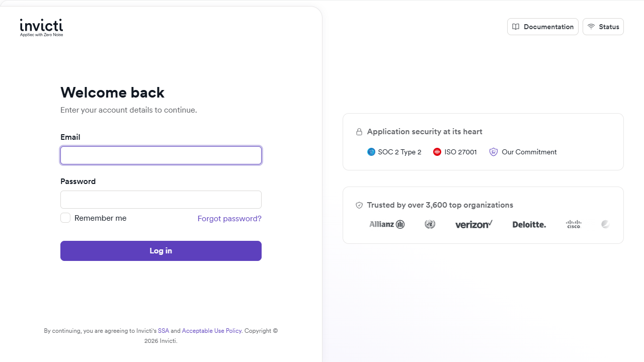
Task: Focus the Email input field
Action: [161, 155]
